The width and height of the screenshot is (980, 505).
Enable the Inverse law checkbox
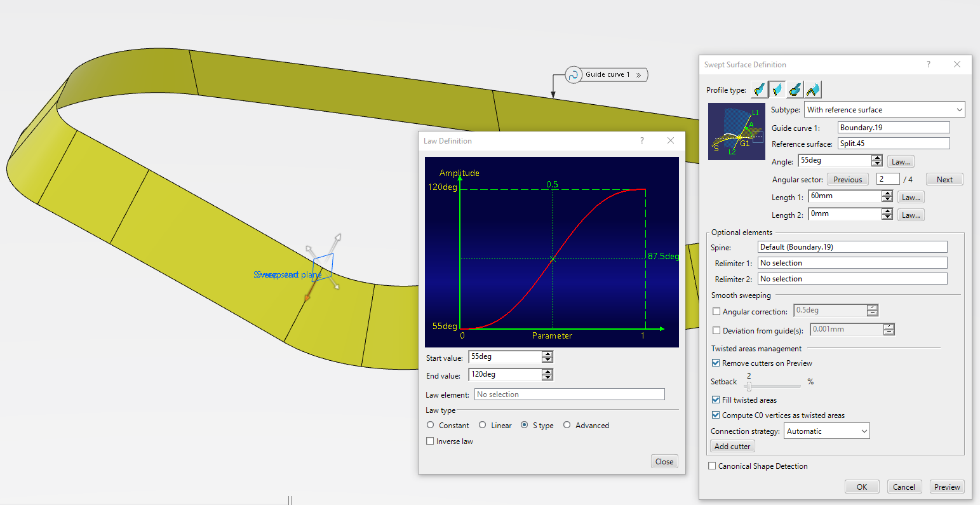pyautogui.click(x=431, y=441)
